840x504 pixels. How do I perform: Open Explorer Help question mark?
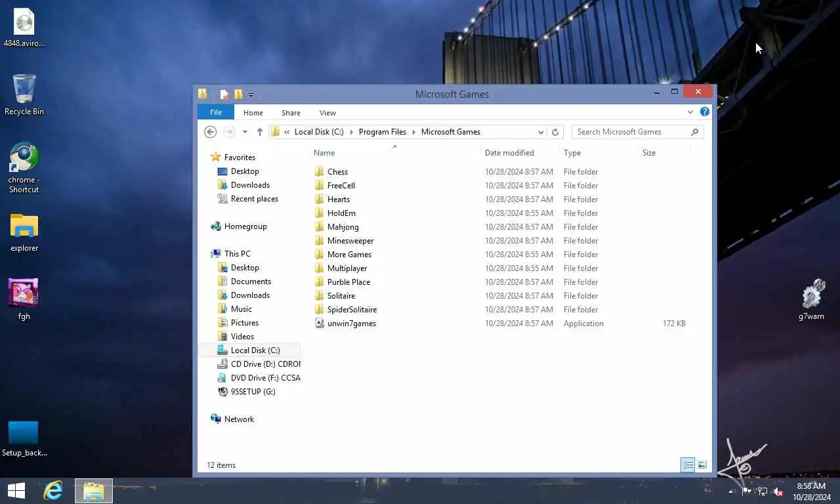click(704, 112)
